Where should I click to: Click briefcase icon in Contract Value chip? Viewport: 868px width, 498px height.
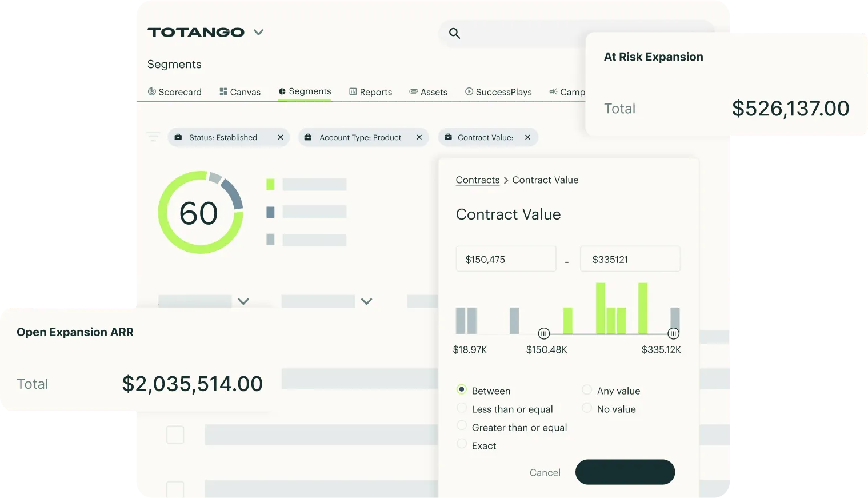448,137
